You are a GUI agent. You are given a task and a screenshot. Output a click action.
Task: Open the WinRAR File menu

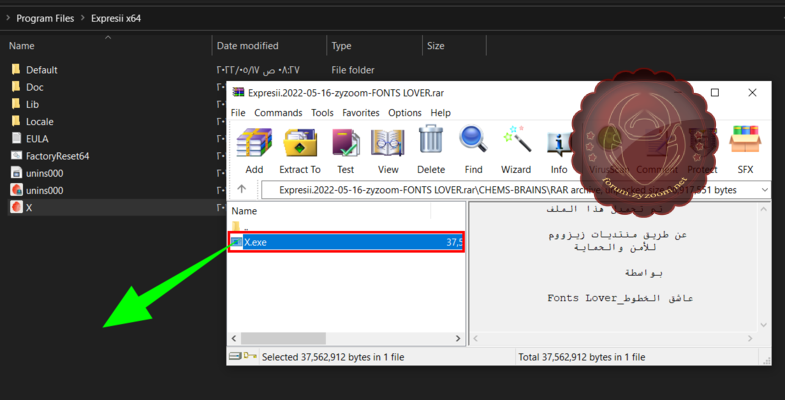(238, 113)
